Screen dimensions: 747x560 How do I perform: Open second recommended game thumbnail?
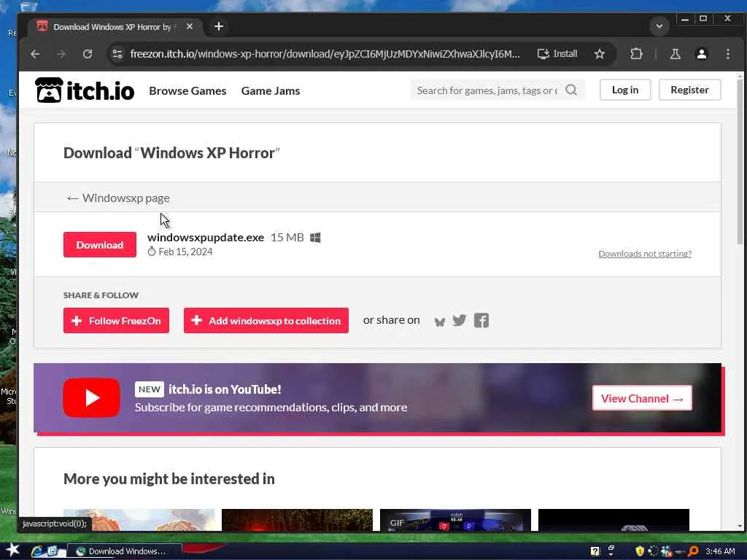tap(297, 519)
